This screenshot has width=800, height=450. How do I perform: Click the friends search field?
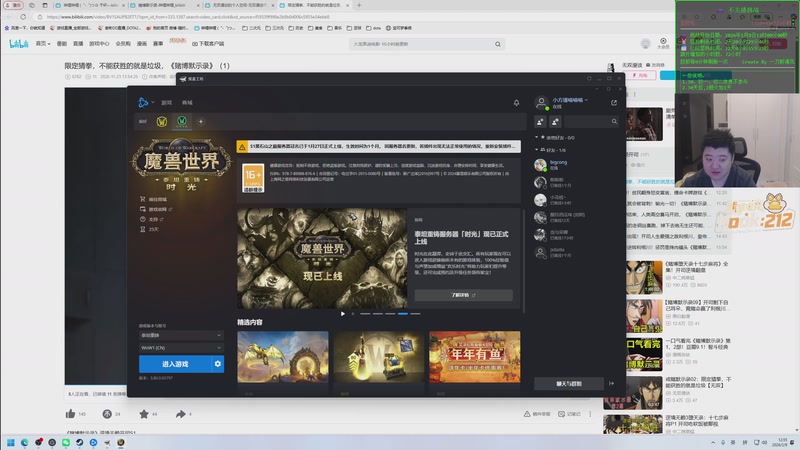pyautogui.click(x=592, y=121)
